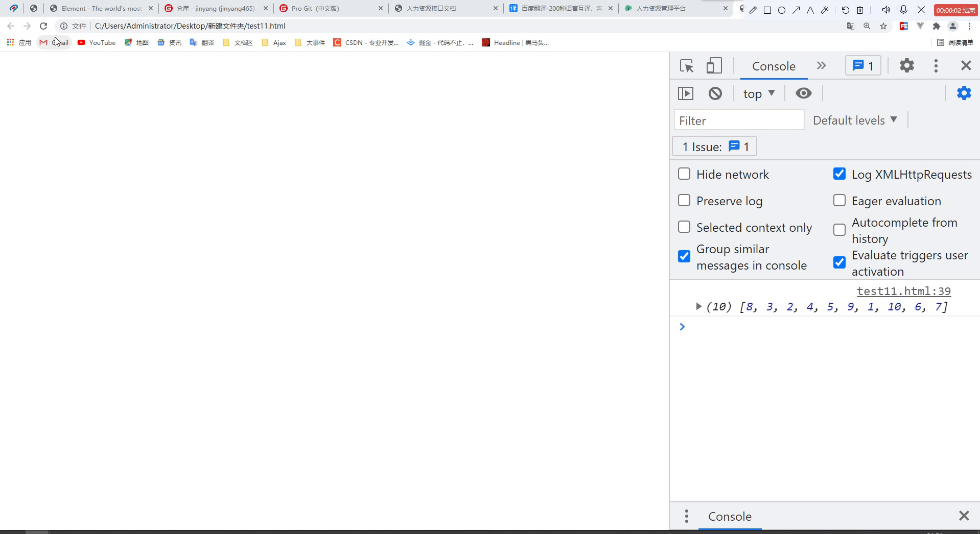This screenshot has width=980, height=534.
Task: Focus the console Filter field
Action: pyautogui.click(x=739, y=120)
